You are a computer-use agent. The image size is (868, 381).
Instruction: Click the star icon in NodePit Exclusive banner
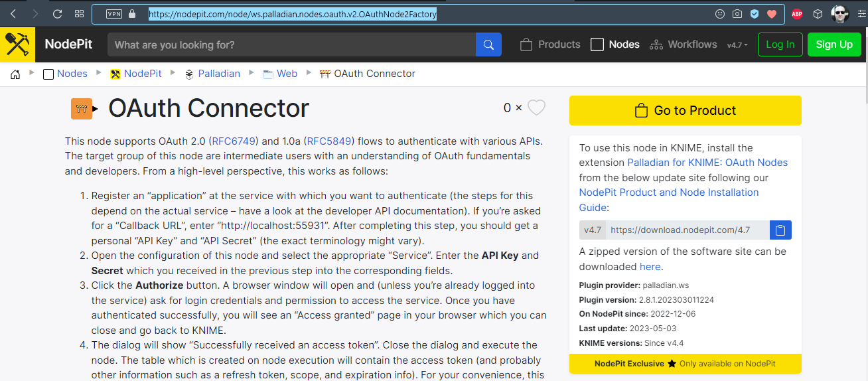pos(672,364)
